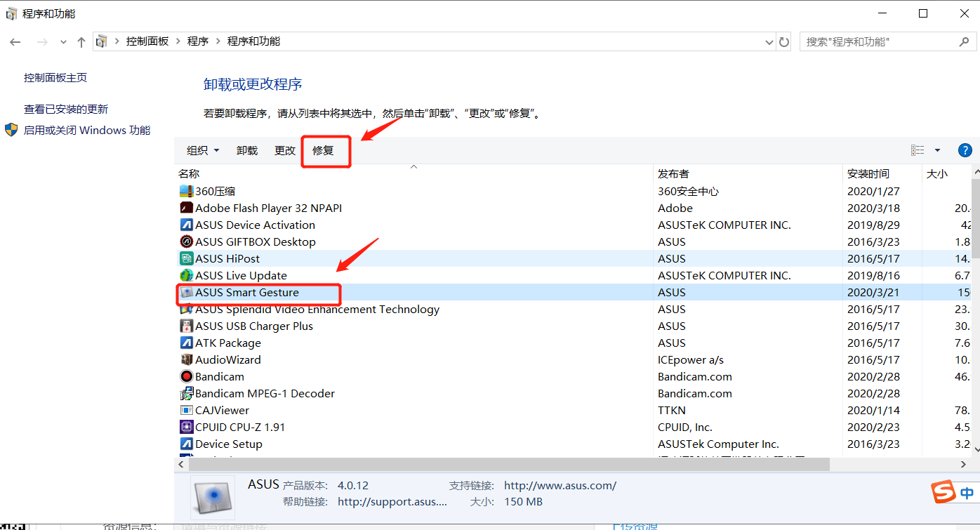Select the ASUS Device Activation entry
The image size is (980, 530).
[x=255, y=225]
